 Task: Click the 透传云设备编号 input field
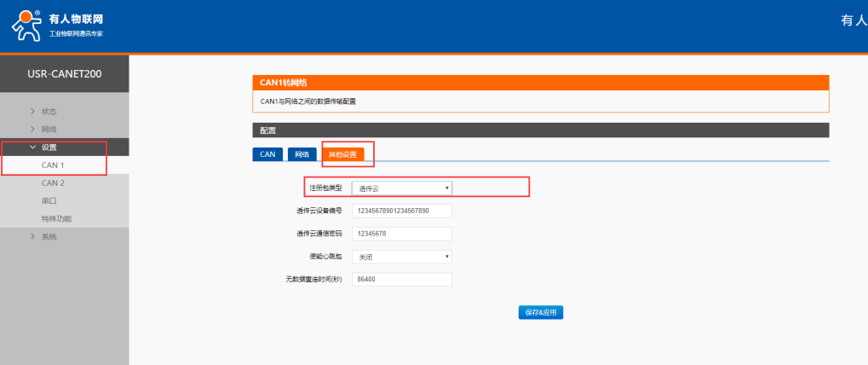click(x=401, y=211)
